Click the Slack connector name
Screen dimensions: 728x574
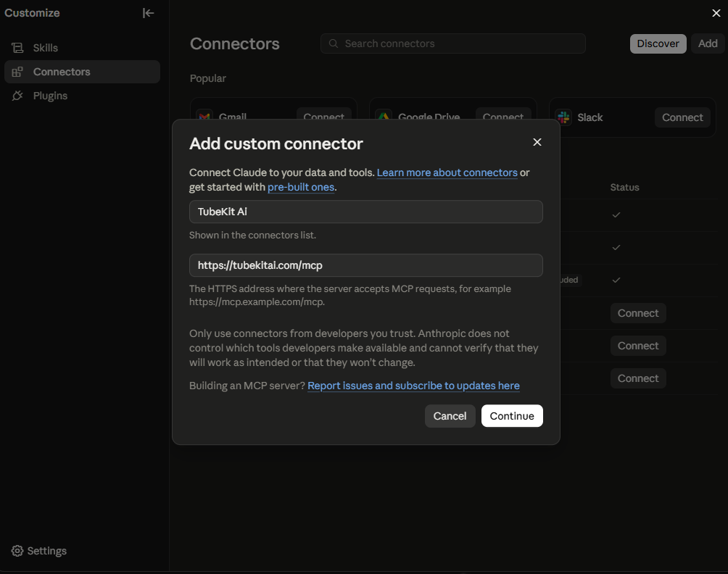click(x=590, y=117)
